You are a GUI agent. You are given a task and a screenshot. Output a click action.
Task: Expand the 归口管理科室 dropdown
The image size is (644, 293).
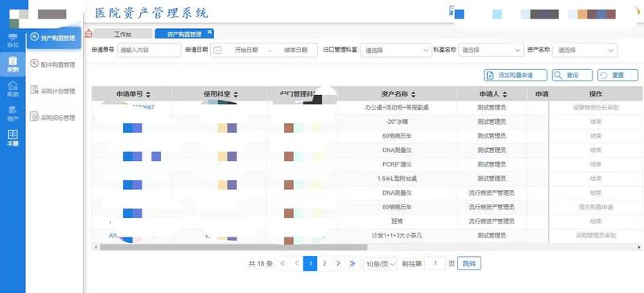tap(396, 50)
